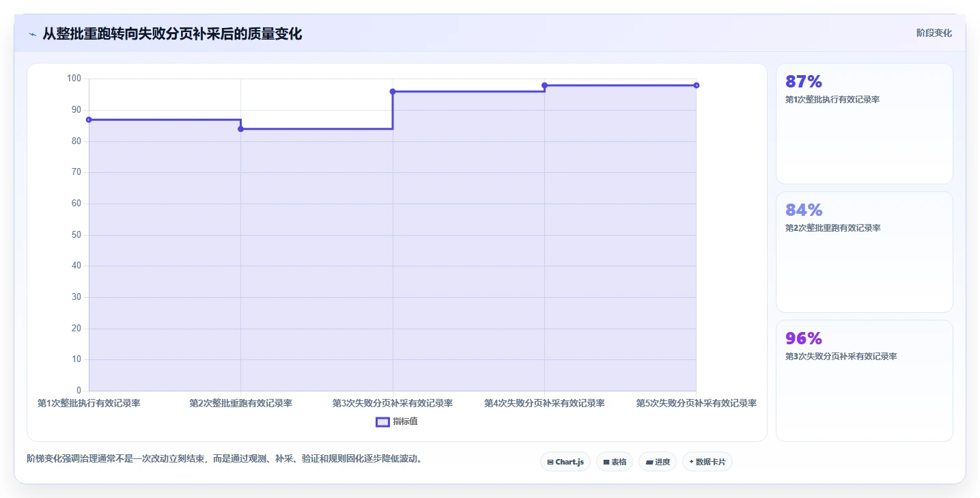This screenshot has height=498, width=980.
Task: Click x-axis label 第4次失败分页补采有效记录率
Action: point(544,404)
